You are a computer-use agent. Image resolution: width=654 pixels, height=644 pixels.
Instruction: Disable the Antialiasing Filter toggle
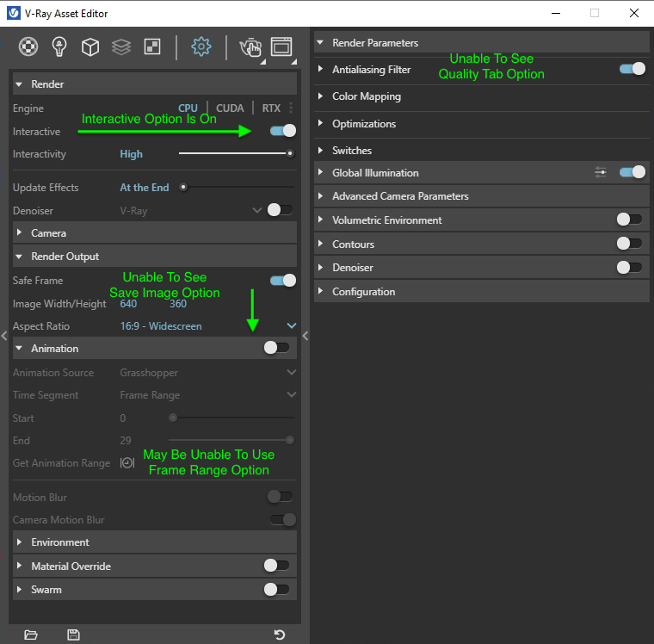[632, 69]
